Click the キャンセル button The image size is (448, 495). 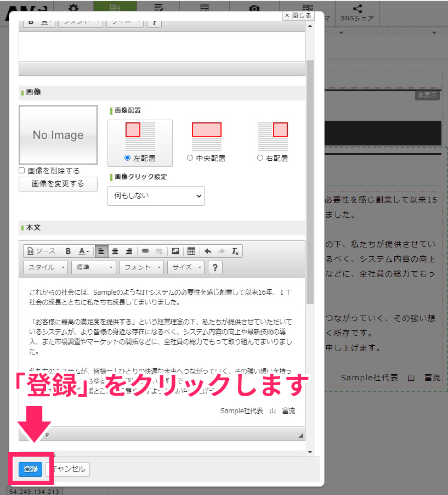(68, 469)
